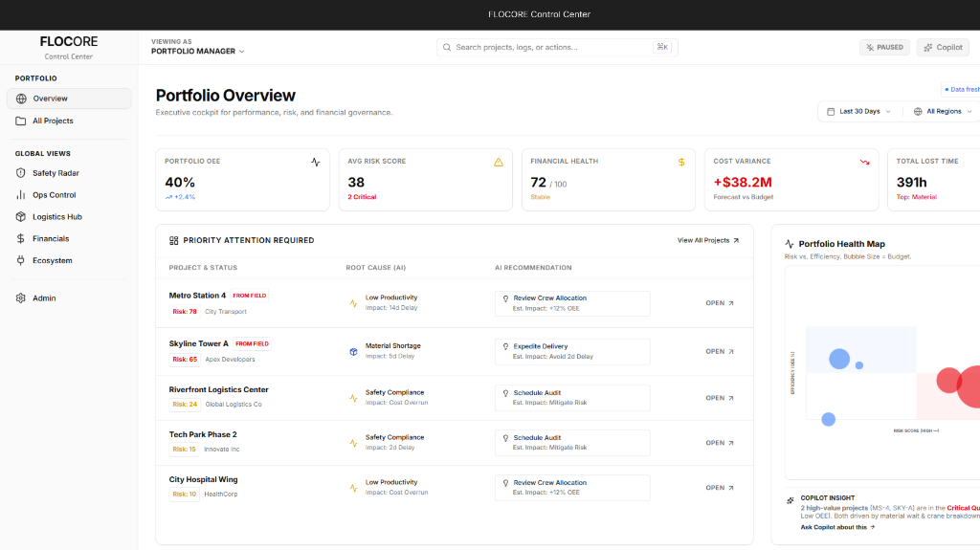Click the Expedite Delivery recommendation box
The height and width of the screenshot is (550, 980).
[572, 352]
